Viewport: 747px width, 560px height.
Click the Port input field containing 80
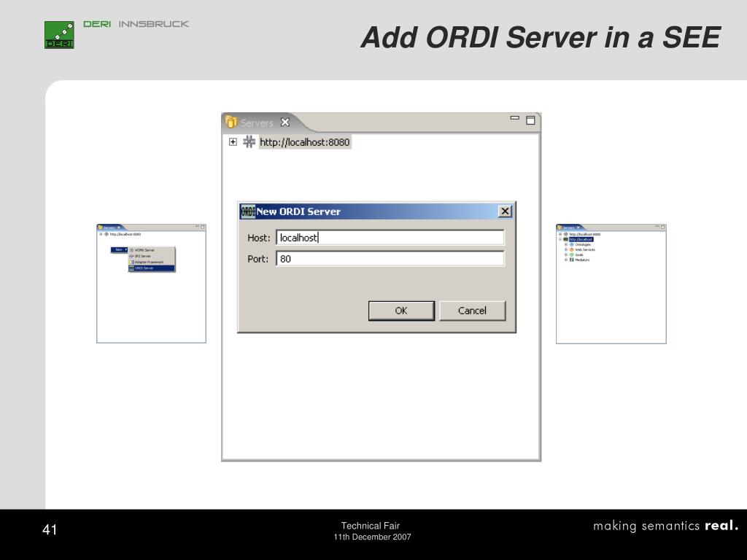[x=390, y=259]
